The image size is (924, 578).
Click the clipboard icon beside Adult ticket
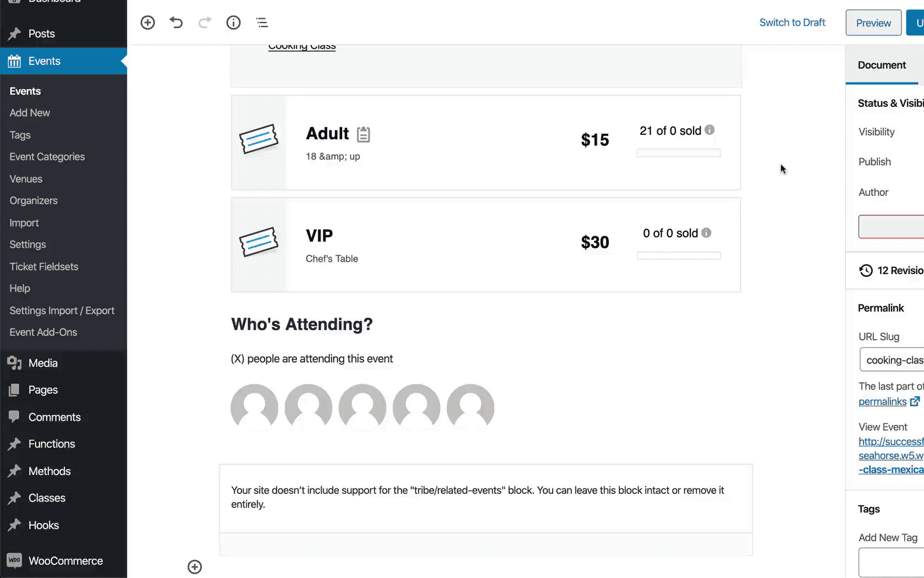pyautogui.click(x=363, y=134)
